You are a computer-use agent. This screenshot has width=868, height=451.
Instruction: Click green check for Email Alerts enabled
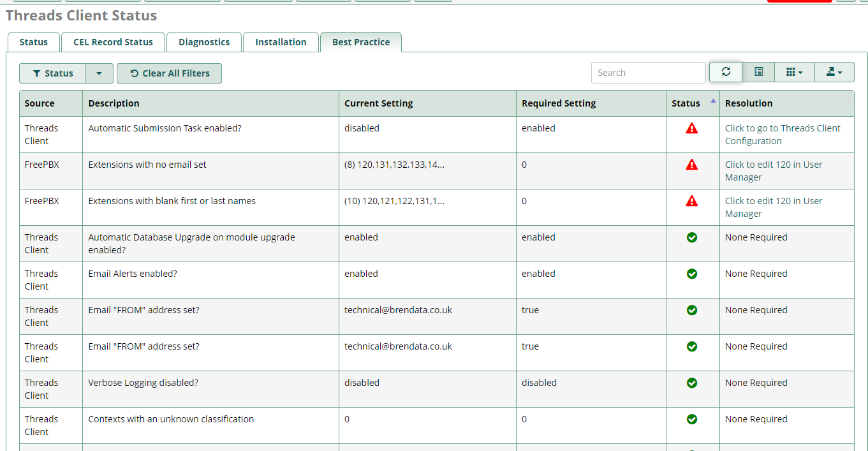(x=692, y=274)
